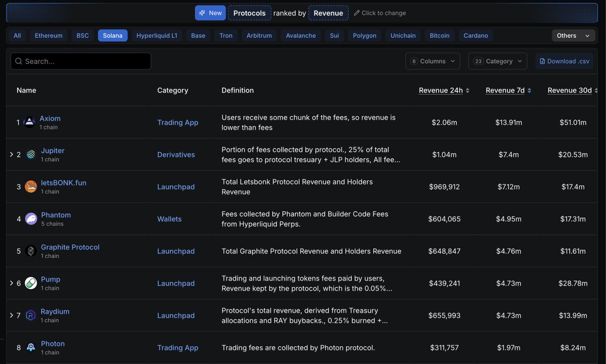Select the Tron chain tab
This screenshot has height=364, width=606.
point(226,35)
